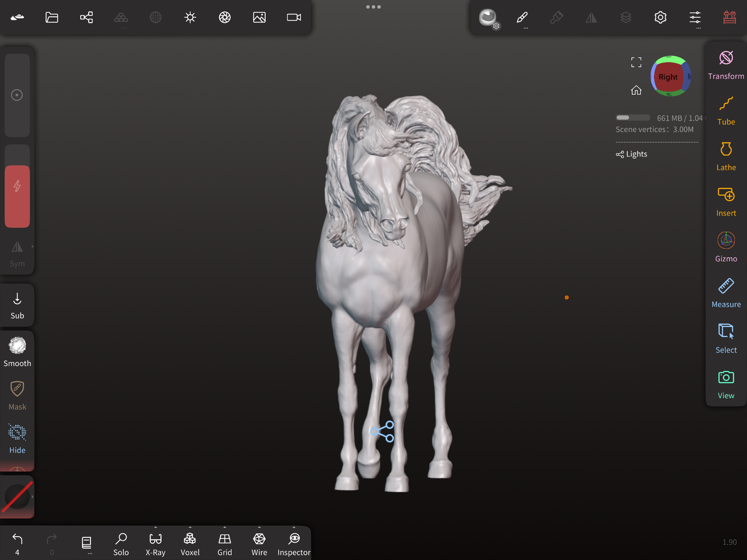Pick the Smooth brush
Image resolution: width=747 pixels, height=560 pixels.
point(17,352)
